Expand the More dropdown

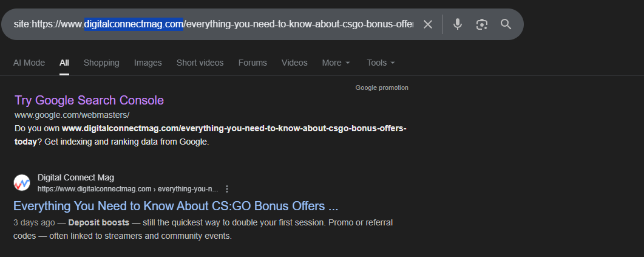(336, 63)
